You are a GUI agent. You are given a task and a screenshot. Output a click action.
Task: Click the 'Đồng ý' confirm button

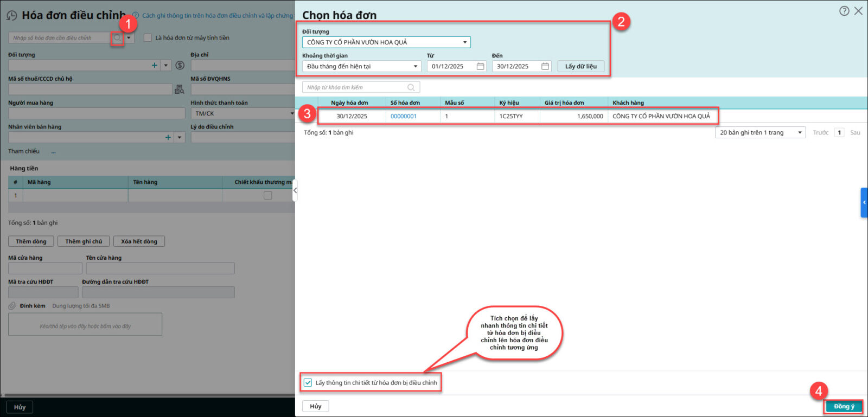tap(844, 406)
